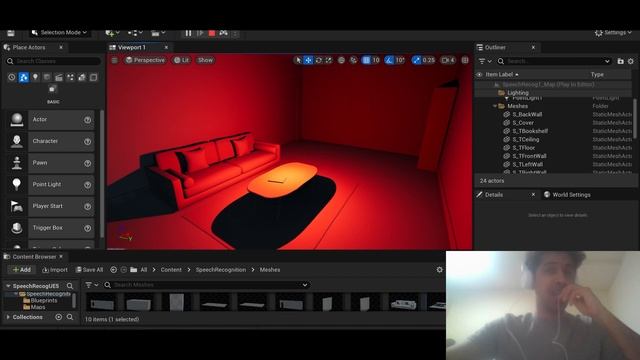Switch to the Outliner tab
The height and width of the screenshot is (360, 640).
[x=495, y=47]
